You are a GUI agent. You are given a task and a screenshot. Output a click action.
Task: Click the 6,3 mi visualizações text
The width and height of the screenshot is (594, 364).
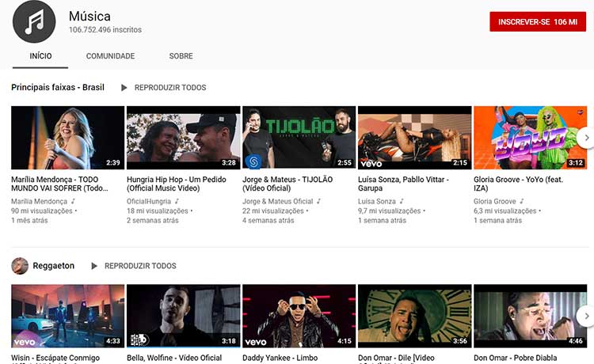click(x=505, y=210)
